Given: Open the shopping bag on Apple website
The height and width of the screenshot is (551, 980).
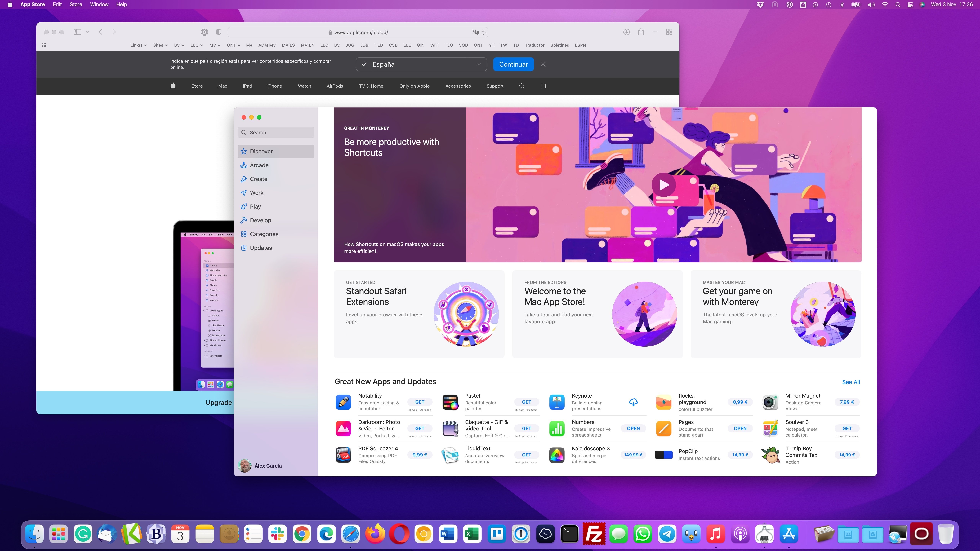Looking at the screenshot, I should (x=543, y=86).
